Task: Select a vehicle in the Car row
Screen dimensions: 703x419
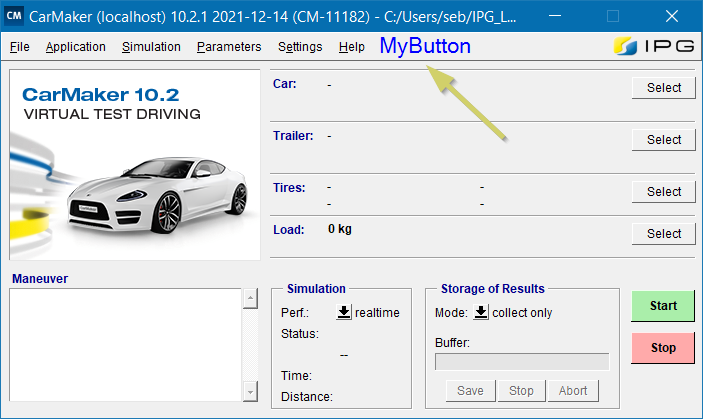Action: click(664, 88)
